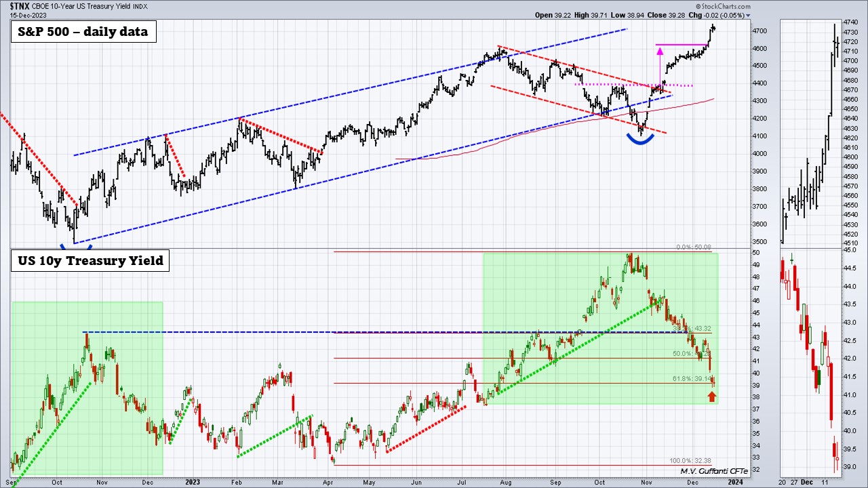Click the '2023' time axis label

pos(193,482)
